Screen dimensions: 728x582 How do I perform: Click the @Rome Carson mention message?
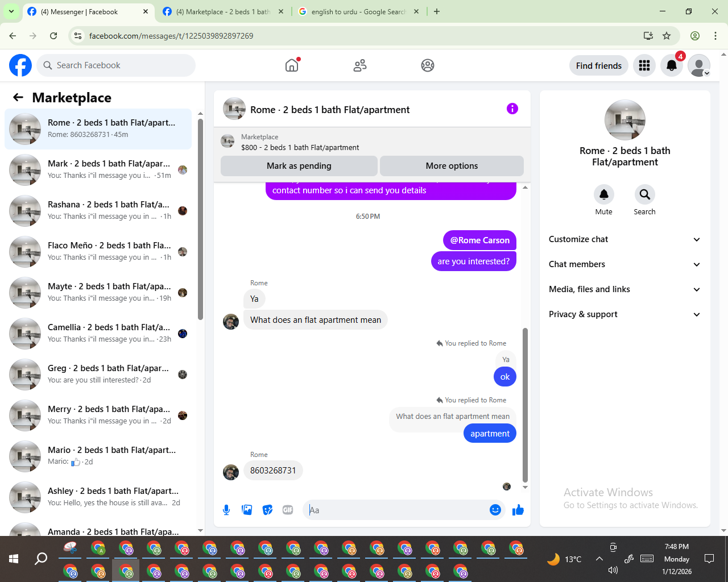(x=479, y=240)
